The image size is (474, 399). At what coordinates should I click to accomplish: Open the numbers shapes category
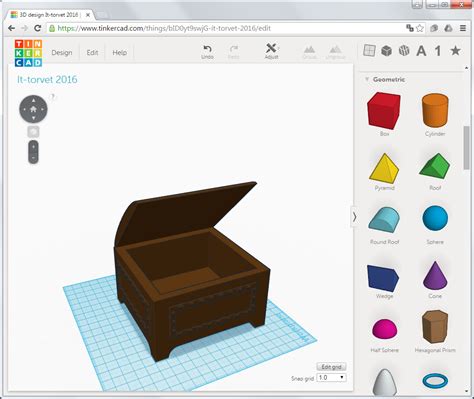click(x=438, y=51)
